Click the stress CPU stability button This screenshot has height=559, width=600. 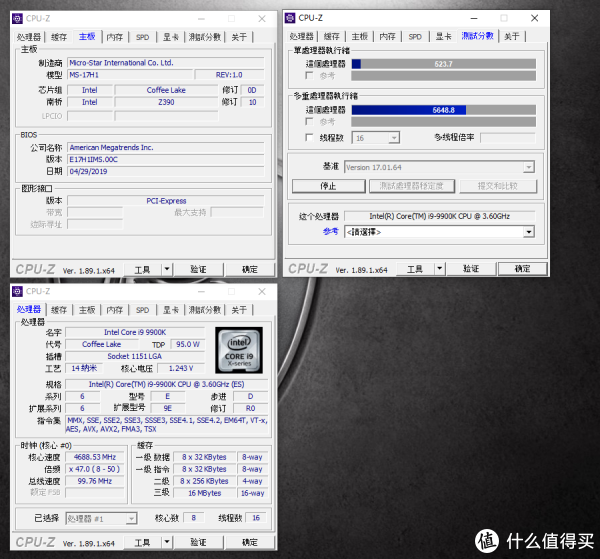(412, 186)
